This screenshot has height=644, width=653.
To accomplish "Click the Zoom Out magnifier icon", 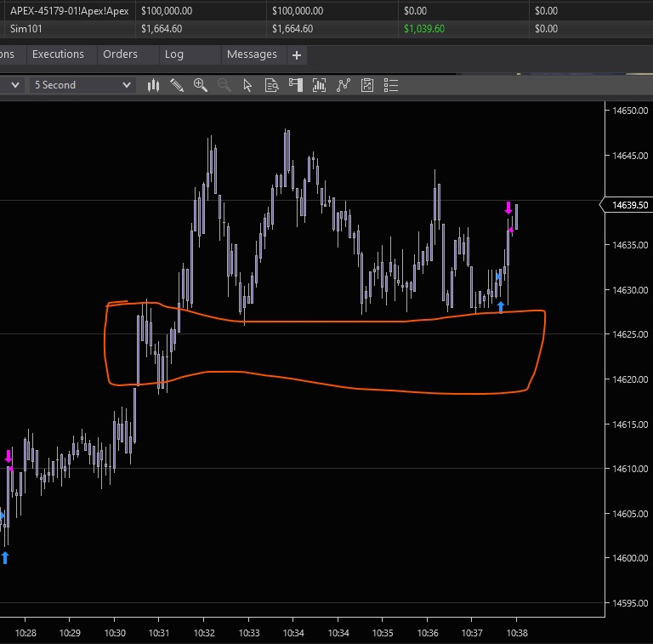I will click(x=224, y=85).
